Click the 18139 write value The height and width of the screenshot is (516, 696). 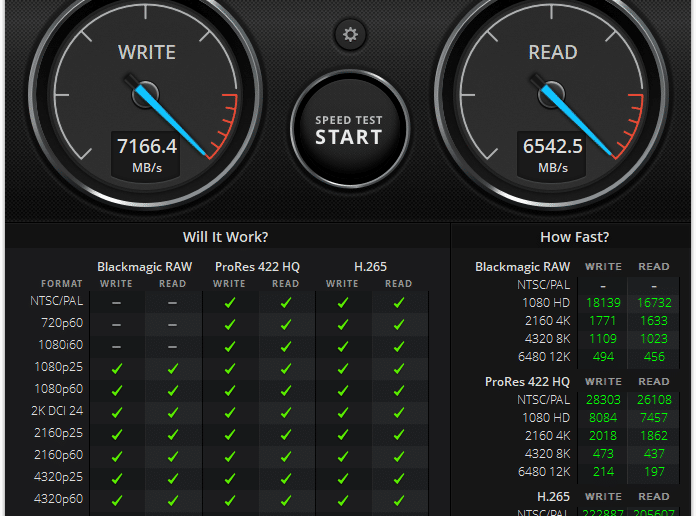coord(603,303)
